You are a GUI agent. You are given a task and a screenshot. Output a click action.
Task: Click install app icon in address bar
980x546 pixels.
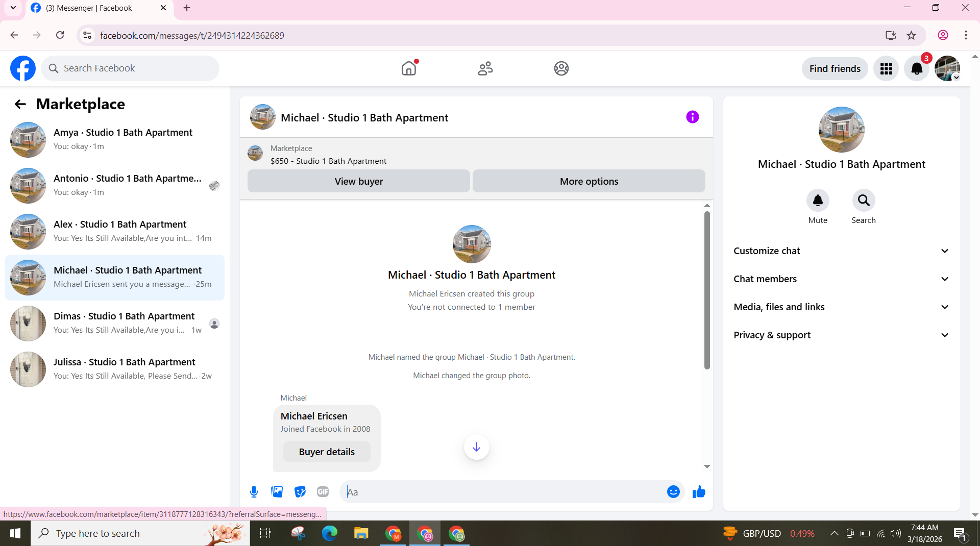[x=891, y=35]
